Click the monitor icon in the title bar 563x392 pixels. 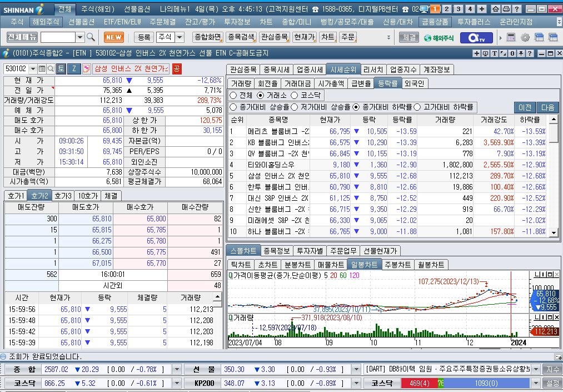(425, 9)
